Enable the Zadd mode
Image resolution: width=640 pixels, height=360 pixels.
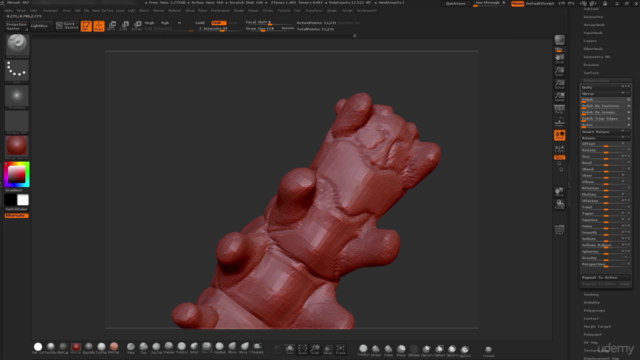(200, 23)
